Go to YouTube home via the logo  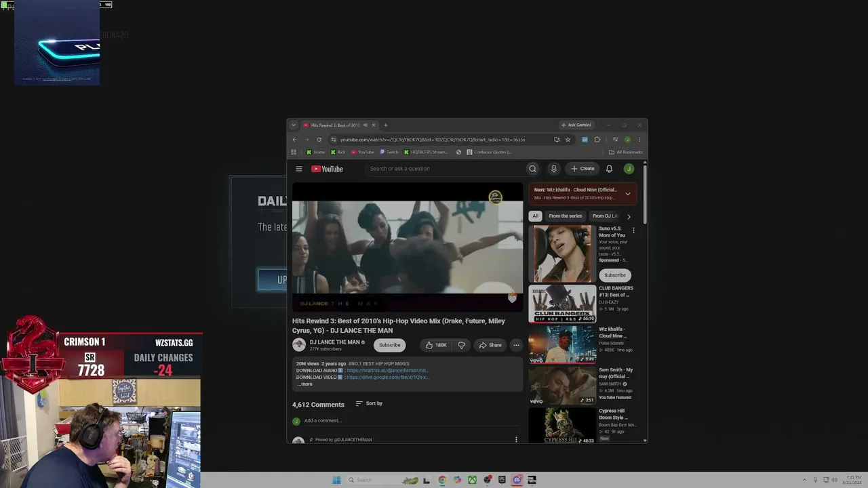(327, 169)
